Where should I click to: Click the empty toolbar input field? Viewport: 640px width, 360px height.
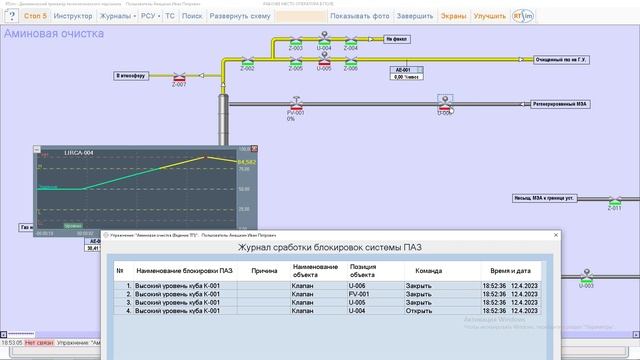[x=300, y=16]
